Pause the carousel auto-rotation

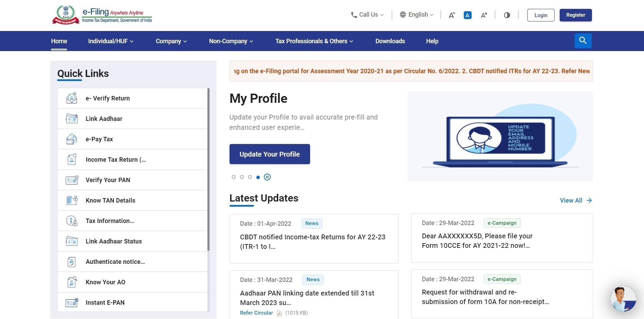[x=267, y=177]
